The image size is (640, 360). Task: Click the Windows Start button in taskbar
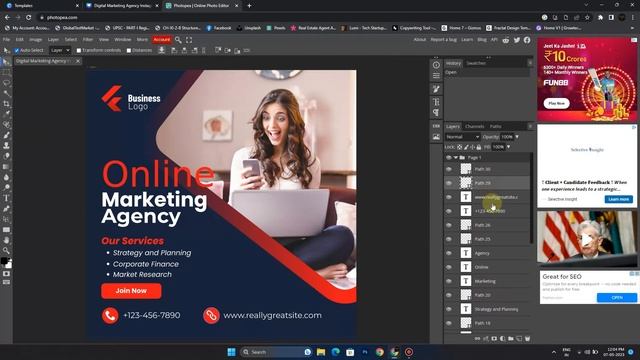pos(231,352)
